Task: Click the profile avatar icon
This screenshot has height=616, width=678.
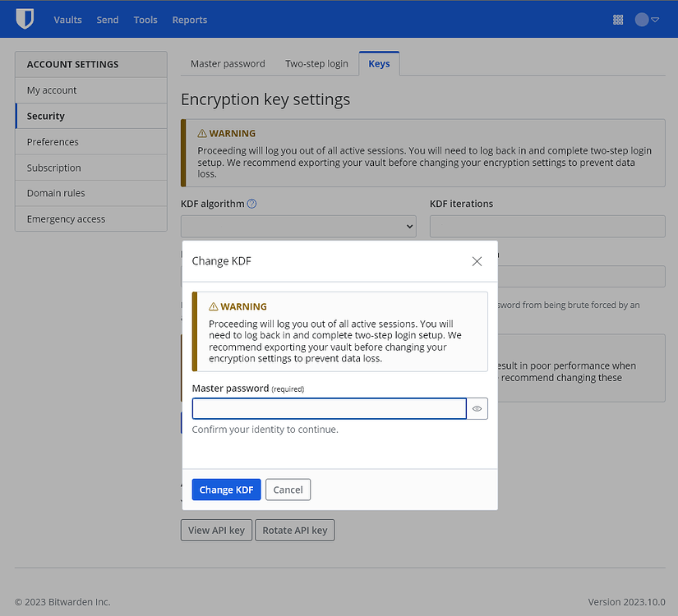Action: coord(639,19)
